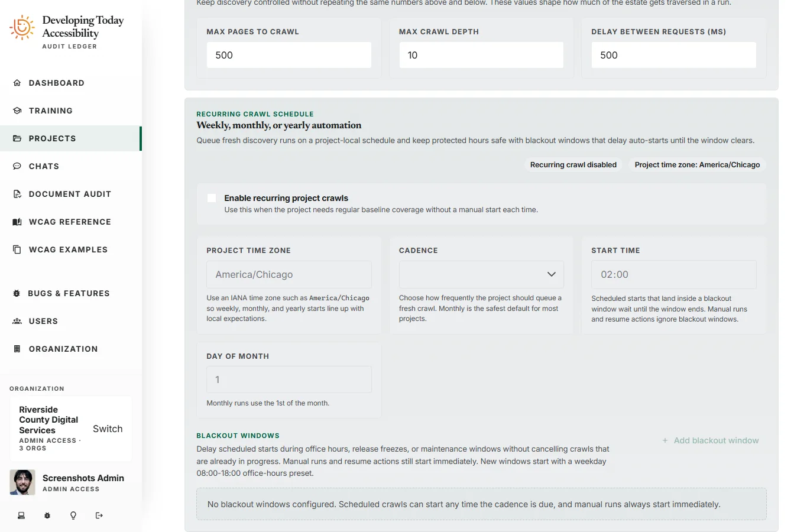Click Add blackout window
The height and width of the screenshot is (532, 807).
[711, 440]
